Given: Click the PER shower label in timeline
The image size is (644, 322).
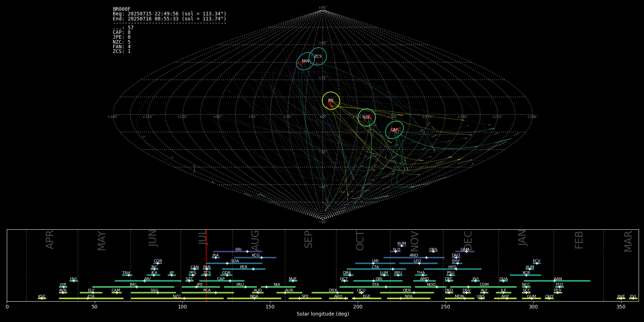Looking at the screenshot, I should [244, 267].
